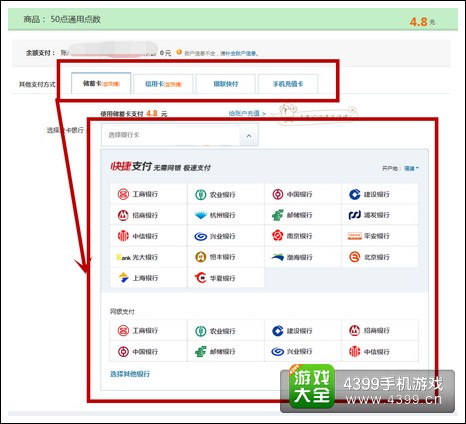Select 建设银行 under 快捷支付
Screen dimensions: 466x424
380,194
